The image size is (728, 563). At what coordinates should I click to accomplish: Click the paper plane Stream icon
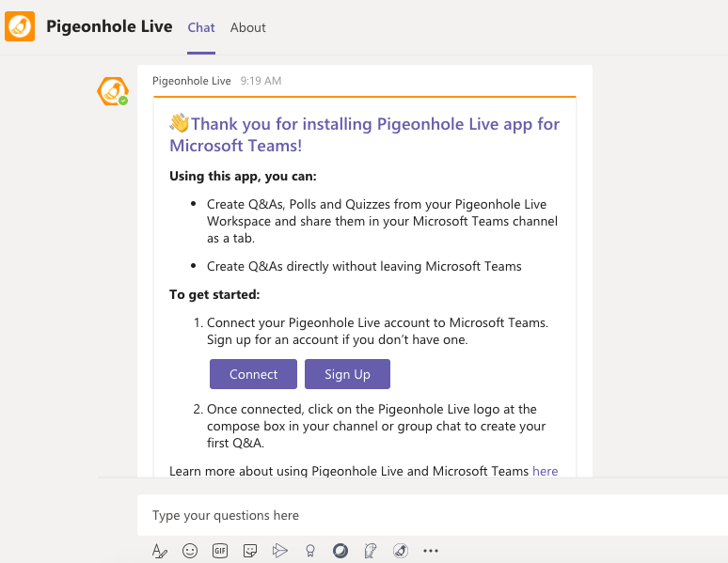click(x=280, y=551)
